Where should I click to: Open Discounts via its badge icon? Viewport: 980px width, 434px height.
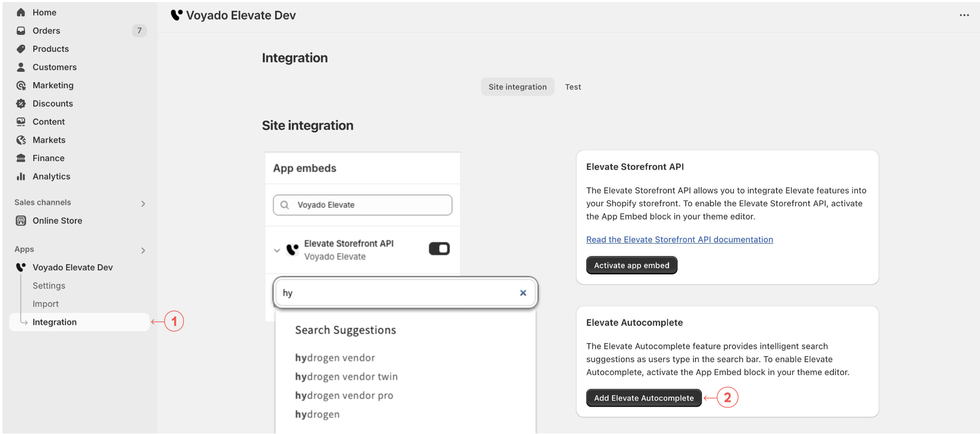coord(21,104)
